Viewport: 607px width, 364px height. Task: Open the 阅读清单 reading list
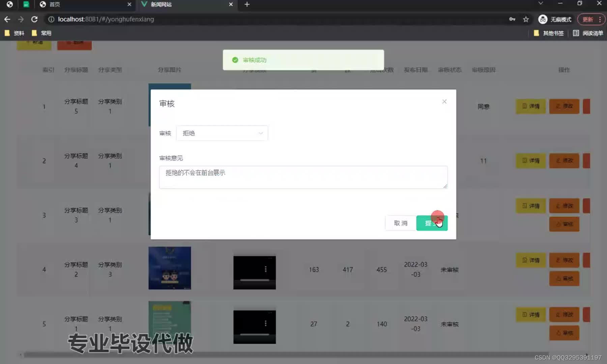tap(588, 33)
